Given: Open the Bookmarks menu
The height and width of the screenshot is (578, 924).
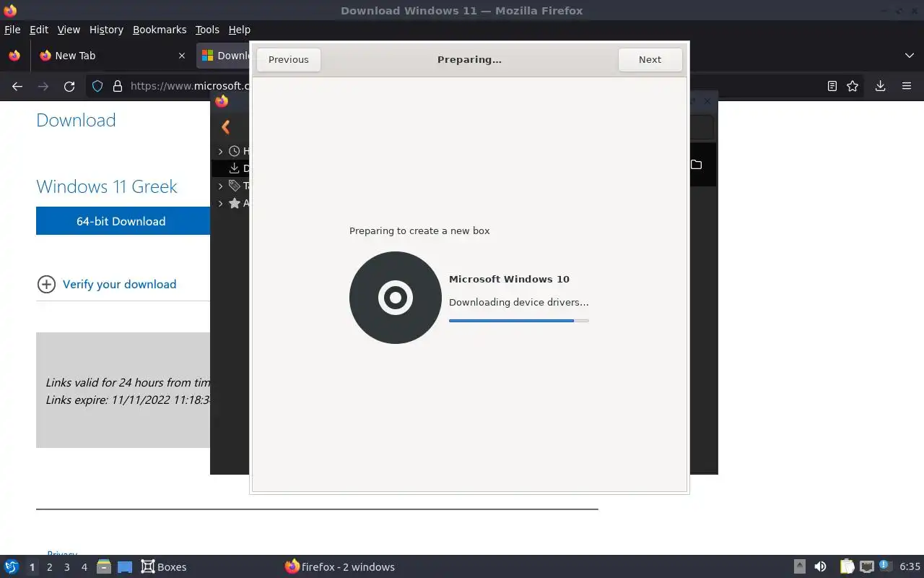Looking at the screenshot, I should pos(160,30).
